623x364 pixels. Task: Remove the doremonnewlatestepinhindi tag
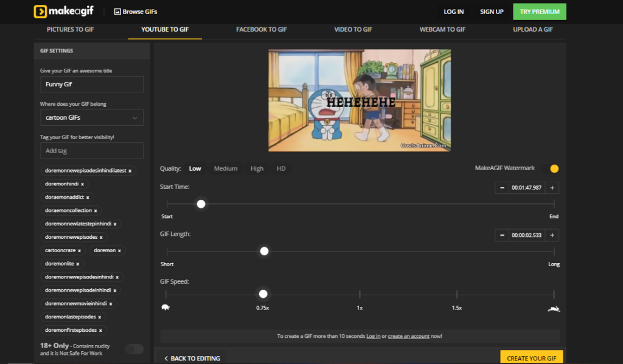(115, 224)
